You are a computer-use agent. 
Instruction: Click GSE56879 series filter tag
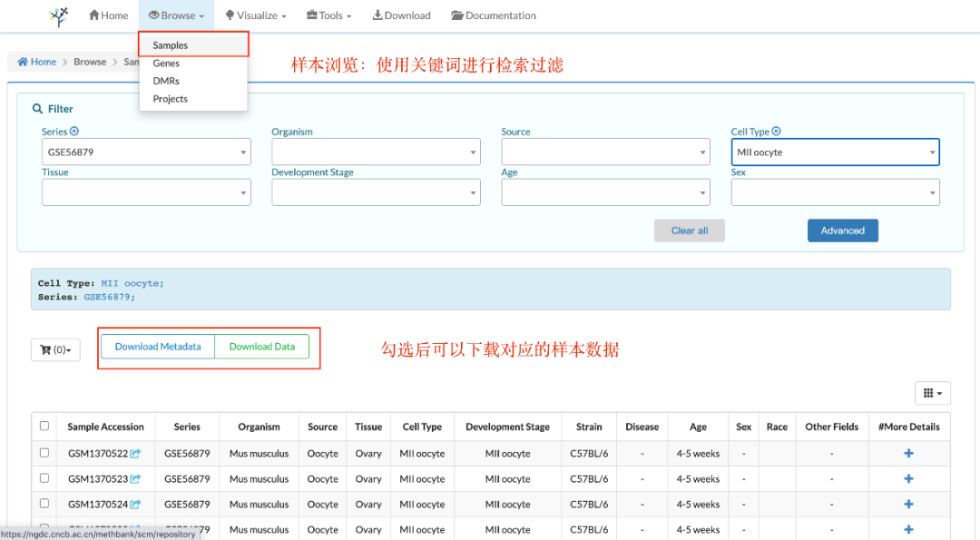pyautogui.click(x=110, y=297)
